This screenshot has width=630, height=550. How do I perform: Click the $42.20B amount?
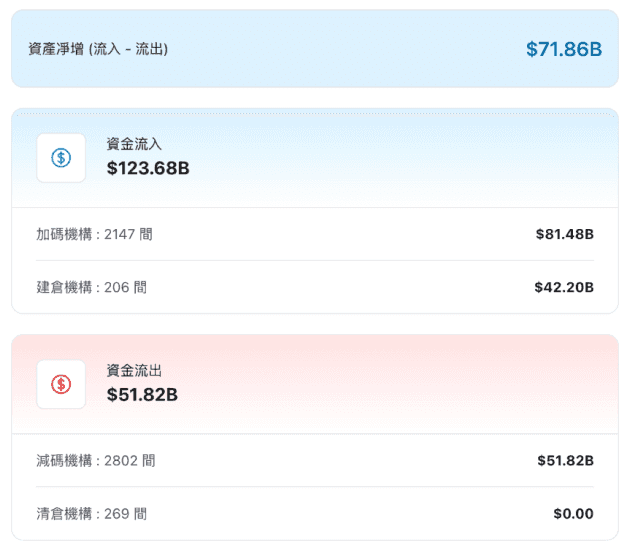[x=564, y=287]
